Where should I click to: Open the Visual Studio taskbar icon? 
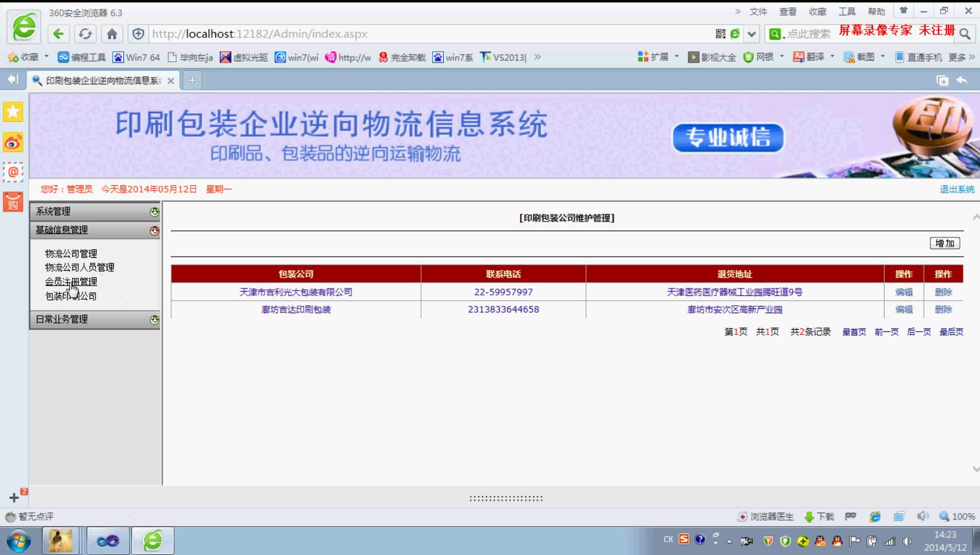click(x=108, y=541)
